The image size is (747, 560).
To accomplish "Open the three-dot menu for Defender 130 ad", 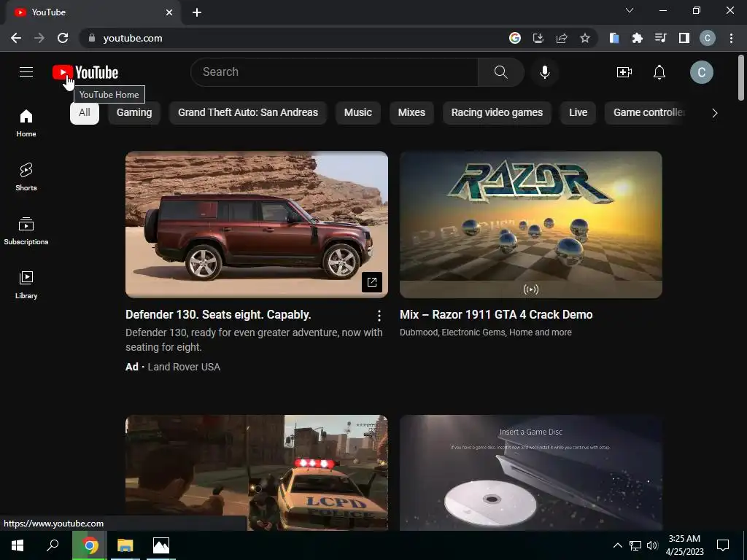I will click(x=379, y=315).
